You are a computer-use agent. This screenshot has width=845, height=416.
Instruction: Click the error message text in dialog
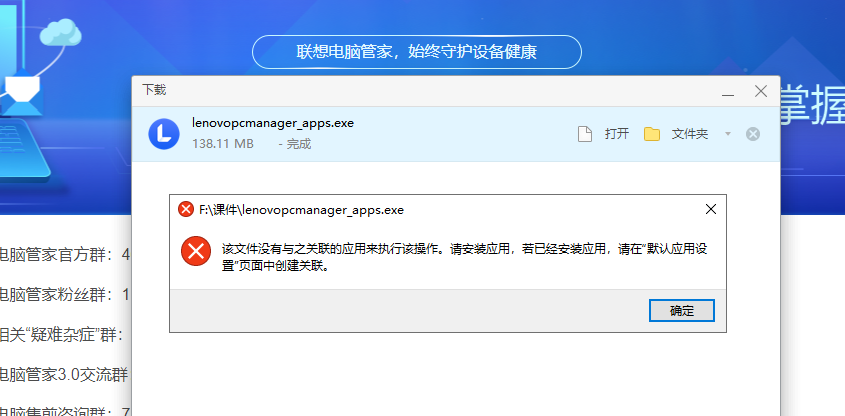[465, 257]
